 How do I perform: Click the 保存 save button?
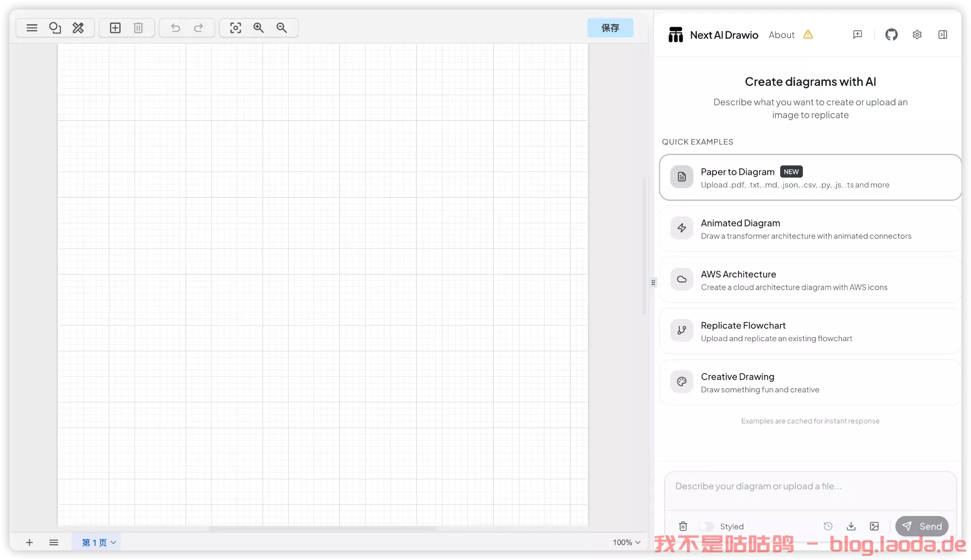(x=610, y=28)
